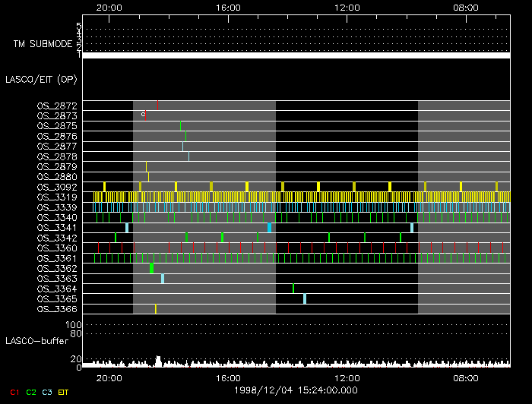Click the green C2 legend label
The height and width of the screenshot is (404, 532).
pyautogui.click(x=30, y=392)
